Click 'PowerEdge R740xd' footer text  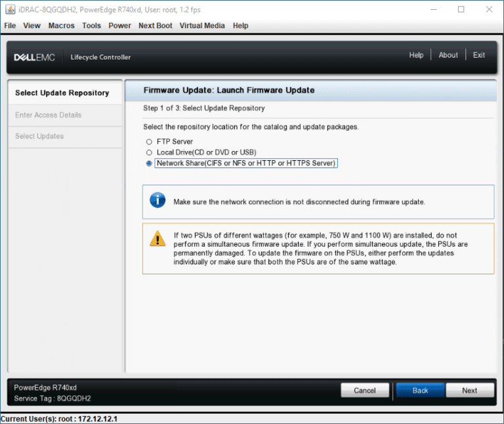(x=45, y=387)
